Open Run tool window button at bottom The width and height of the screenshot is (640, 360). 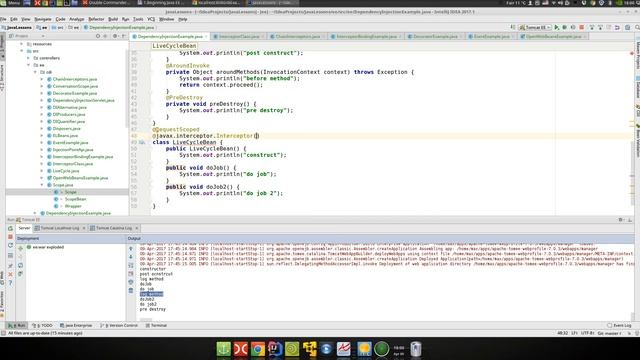[x=17, y=325]
